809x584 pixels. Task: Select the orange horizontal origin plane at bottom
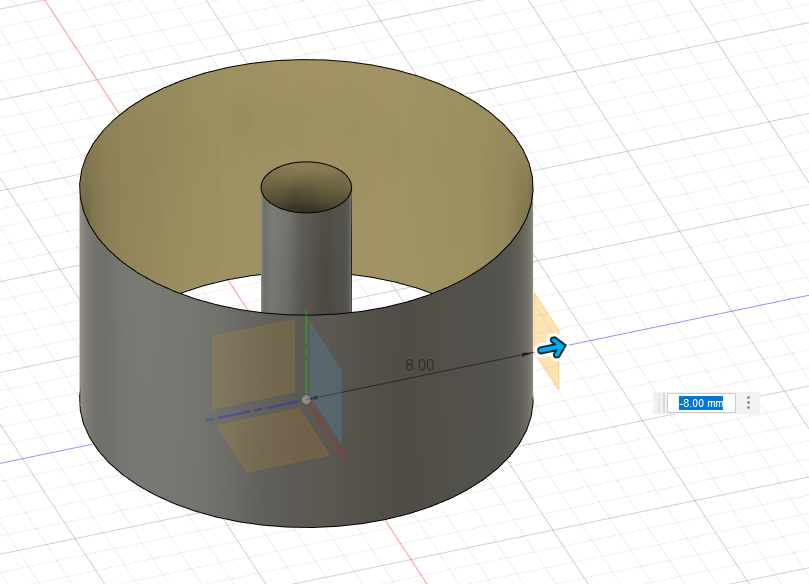coord(272,440)
